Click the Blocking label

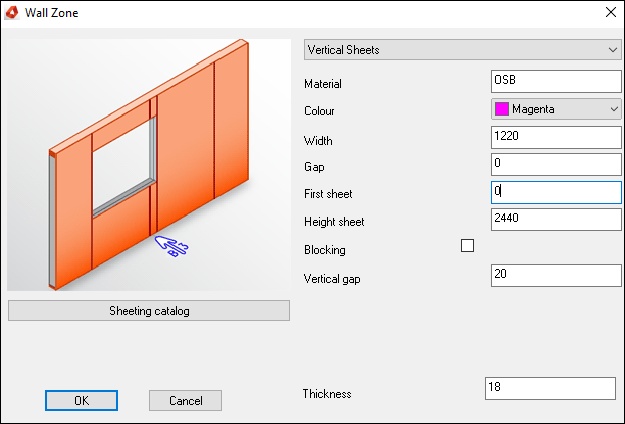pos(325,250)
